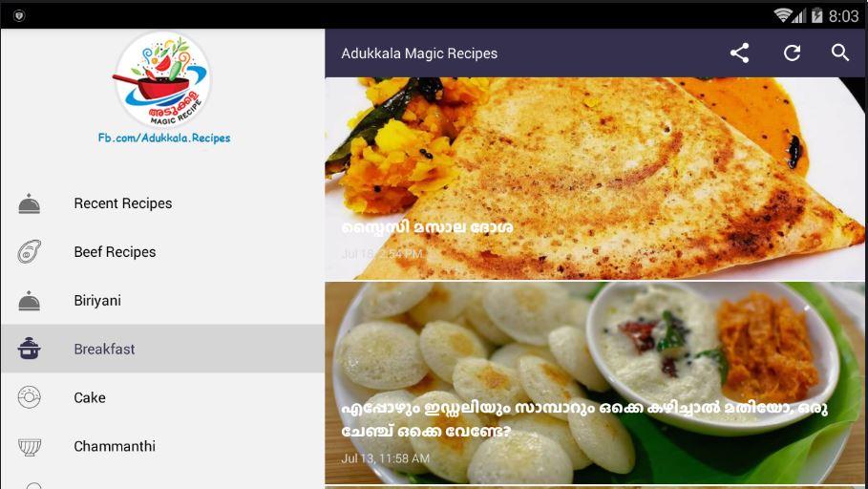Click the cooking pot icon beside Breakfast

click(29, 349)
